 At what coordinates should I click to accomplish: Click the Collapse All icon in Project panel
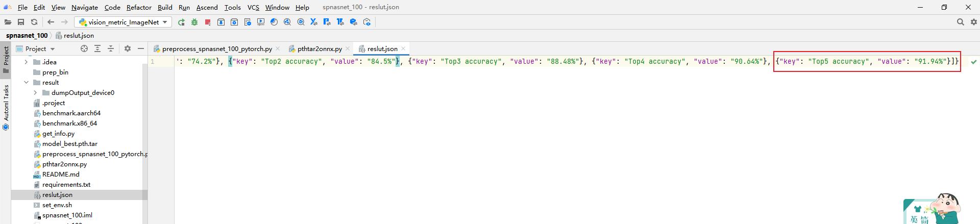tap(111, 48)
